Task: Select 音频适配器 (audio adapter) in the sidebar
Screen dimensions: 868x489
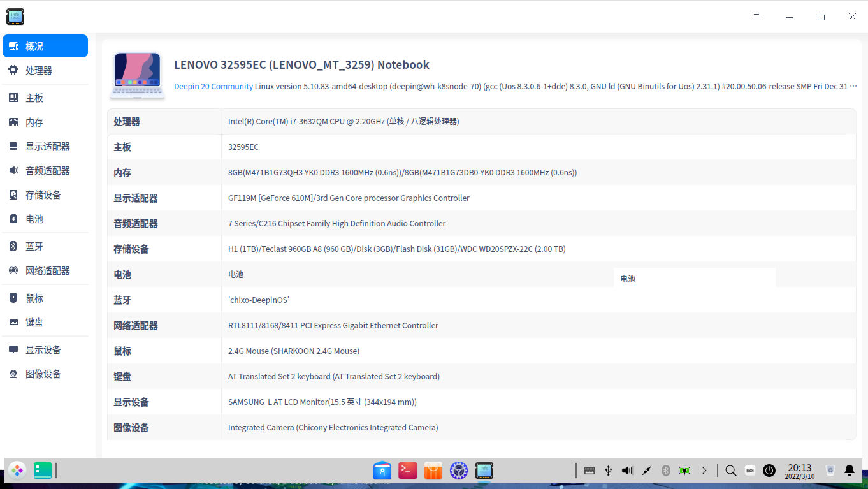Action: coord(45,171)
